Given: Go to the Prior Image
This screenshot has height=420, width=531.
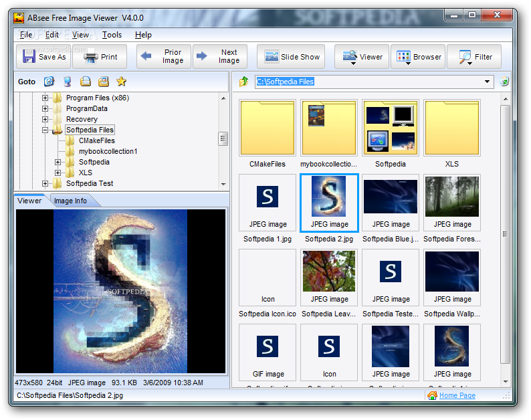Looking at the screenshot, I should pyautogui.click(x=164, y=57).
